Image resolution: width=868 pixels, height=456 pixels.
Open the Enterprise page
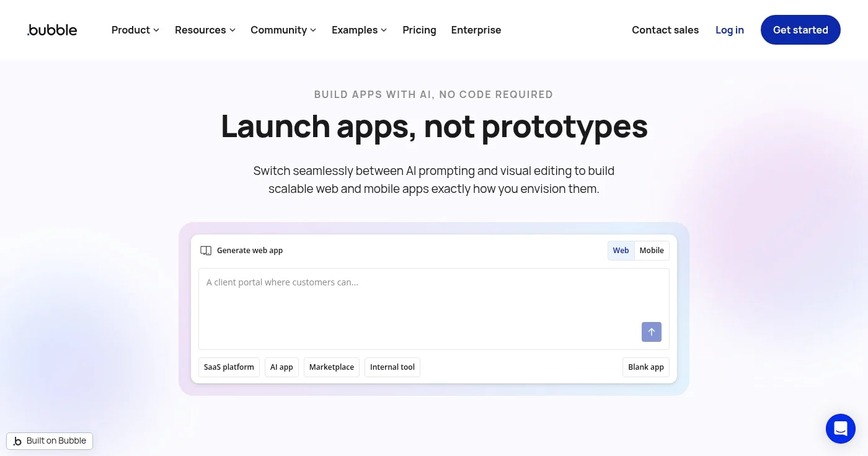pos(476,30)
